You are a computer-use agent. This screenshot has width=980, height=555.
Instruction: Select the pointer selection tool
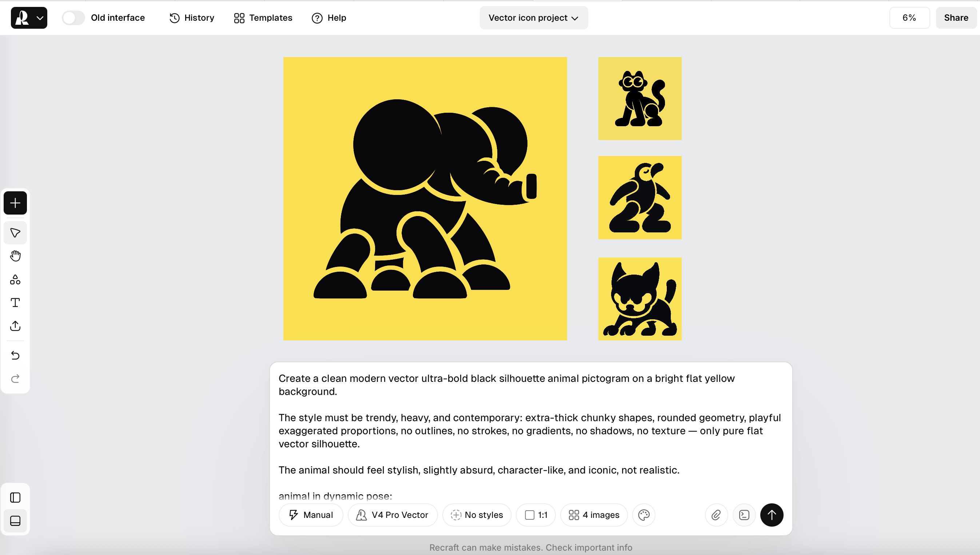15,233
